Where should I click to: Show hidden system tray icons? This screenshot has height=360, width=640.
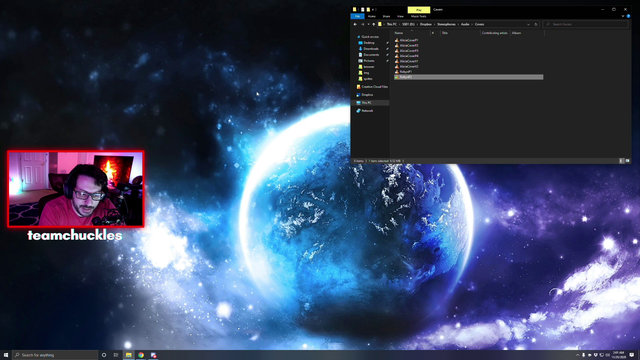click(x=577, y=355)
